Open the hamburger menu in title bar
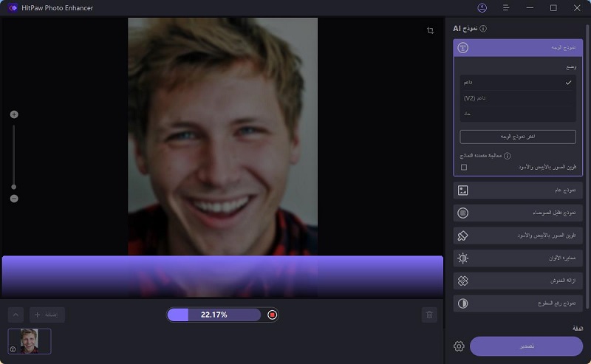591x364 pixels. [506, 8]
